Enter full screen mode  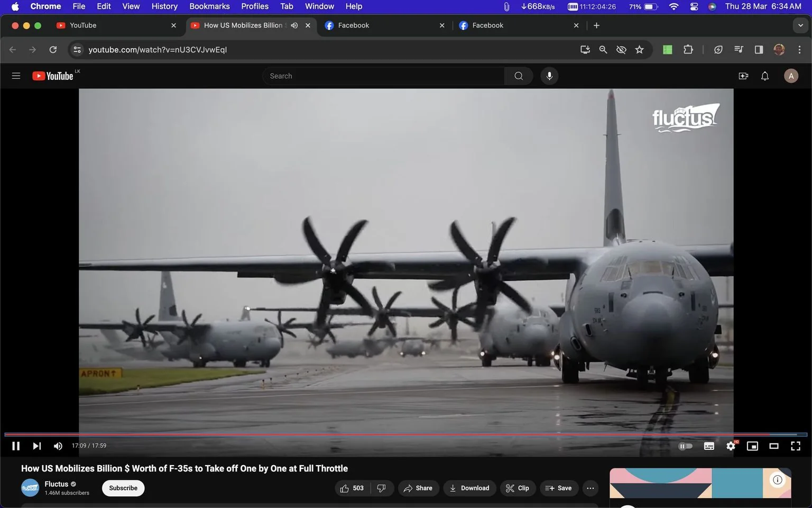795,446
